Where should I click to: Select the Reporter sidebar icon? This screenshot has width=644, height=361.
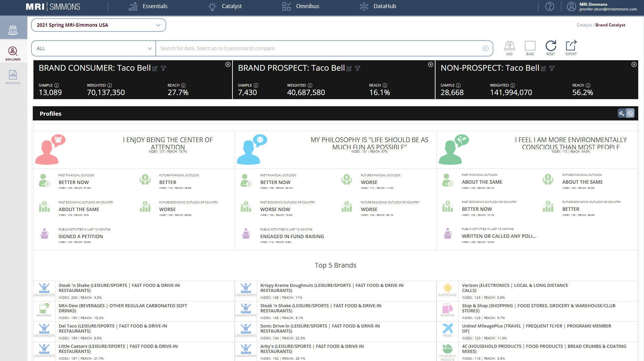point(13,77)
